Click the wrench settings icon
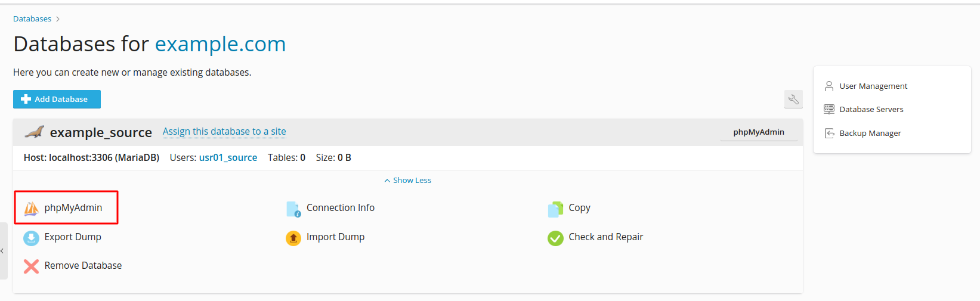This screenshot has width=980, height=301. [793, 100]
